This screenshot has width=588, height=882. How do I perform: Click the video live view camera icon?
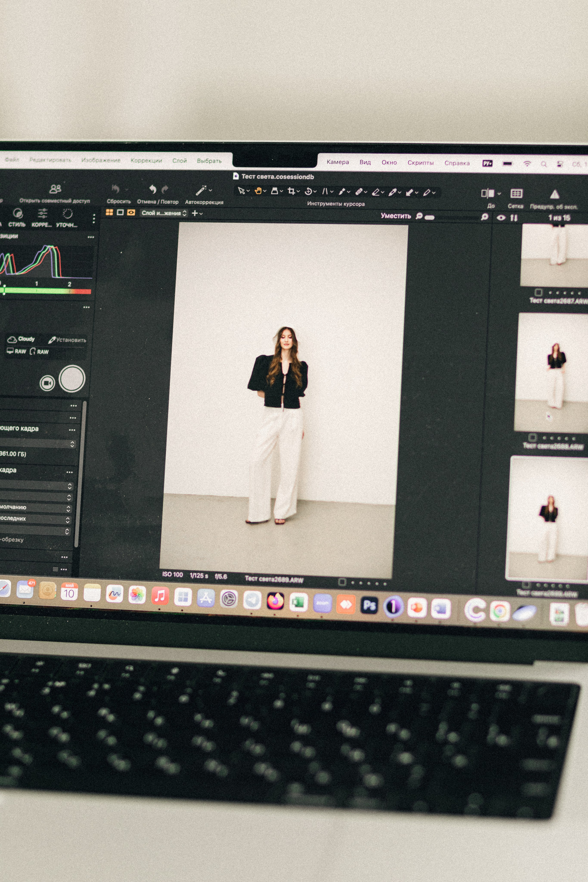click(47, 383)
